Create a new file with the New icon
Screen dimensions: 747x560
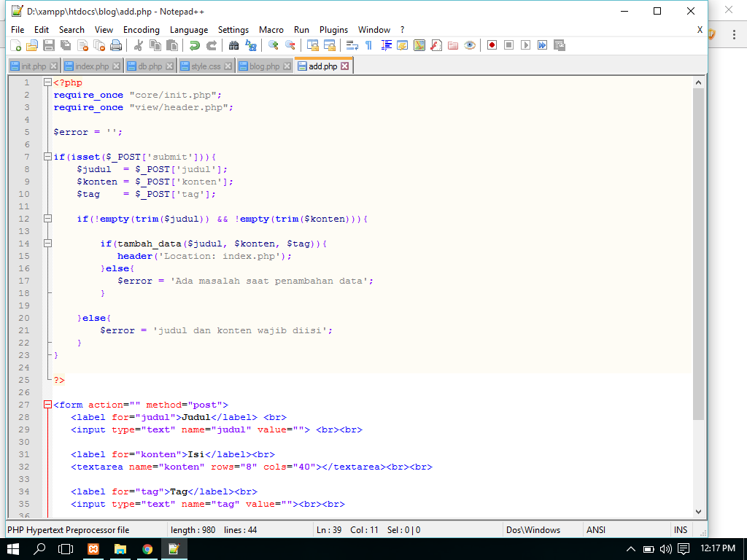coord(15,45)
